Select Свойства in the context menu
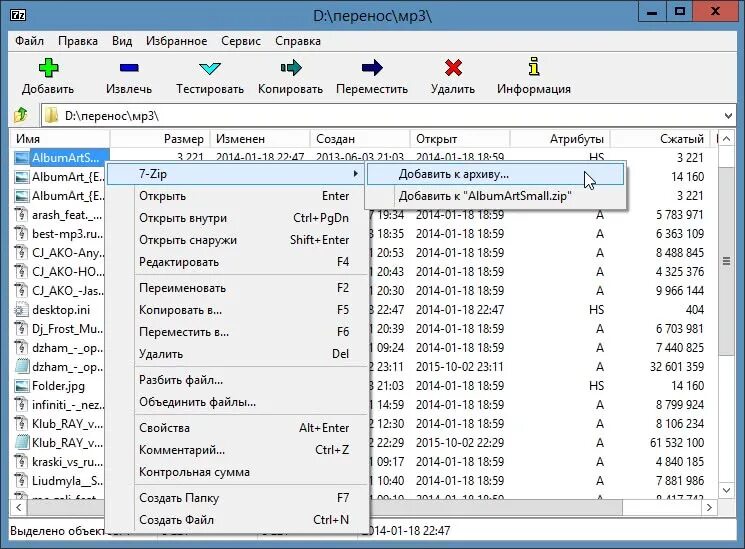This screenshot has height=549, width=745. point(237,428)
